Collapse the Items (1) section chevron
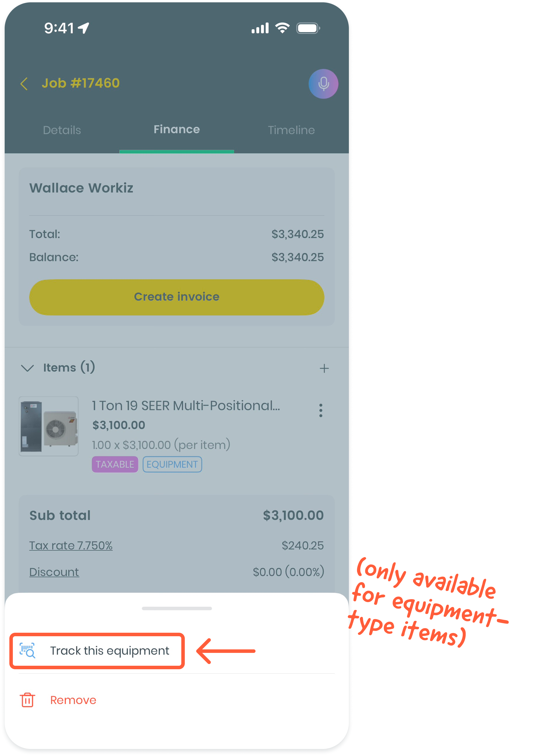Image resolution: width=536 pixels, height=756 pixels. tap(27, 368)
